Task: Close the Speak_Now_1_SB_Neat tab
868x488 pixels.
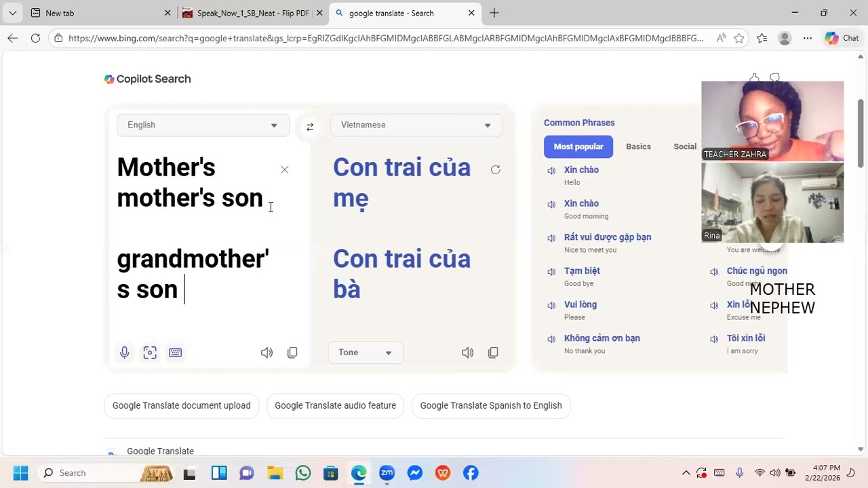Action: pyautogui.click(x=319, y=13)
